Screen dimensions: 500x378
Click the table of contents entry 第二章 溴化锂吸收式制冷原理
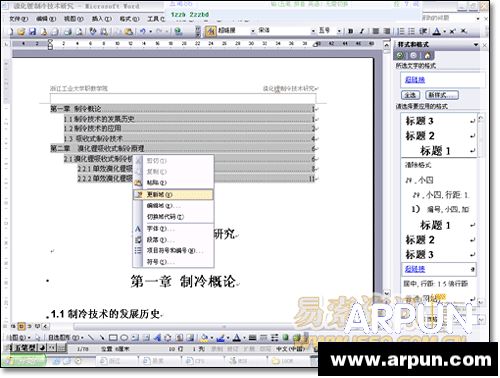click(182, 148)
